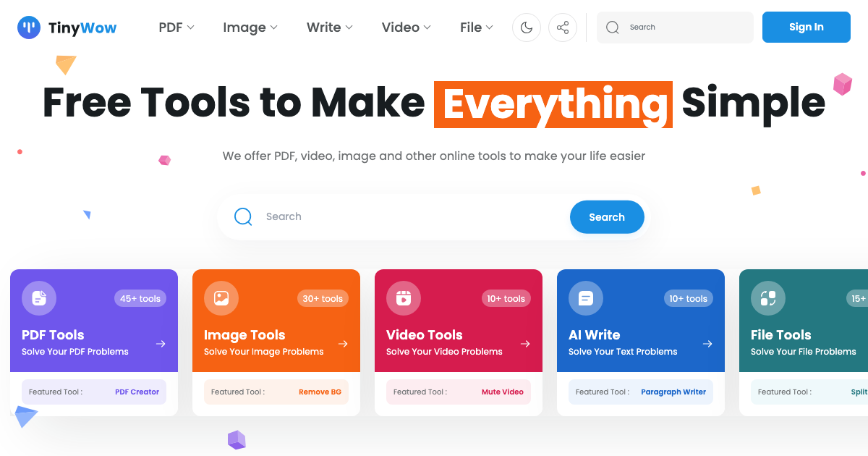Click the share icon in header
The image size is (868, 456).
[x=563, y=28]
